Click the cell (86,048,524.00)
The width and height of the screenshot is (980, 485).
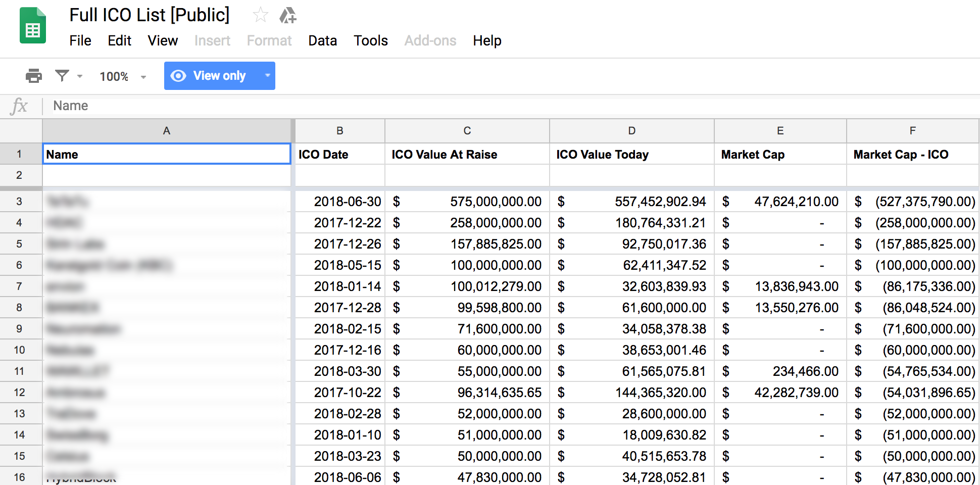pos(913,308)
